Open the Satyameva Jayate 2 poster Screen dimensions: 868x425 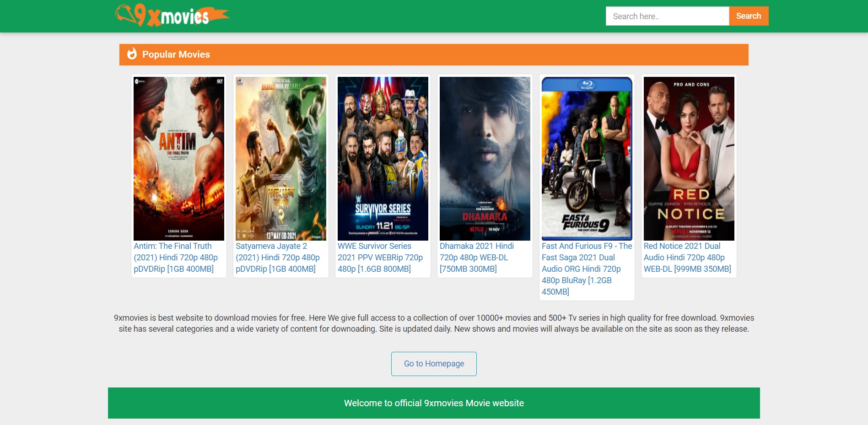[281, 158]
